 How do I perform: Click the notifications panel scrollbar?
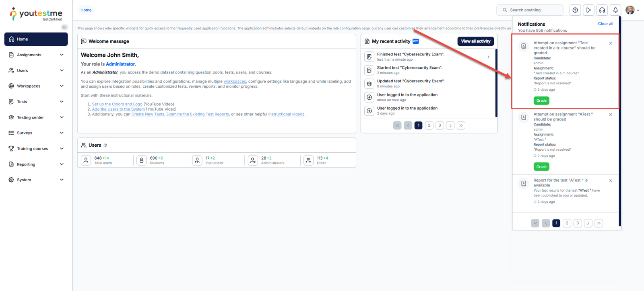[620, 121]
